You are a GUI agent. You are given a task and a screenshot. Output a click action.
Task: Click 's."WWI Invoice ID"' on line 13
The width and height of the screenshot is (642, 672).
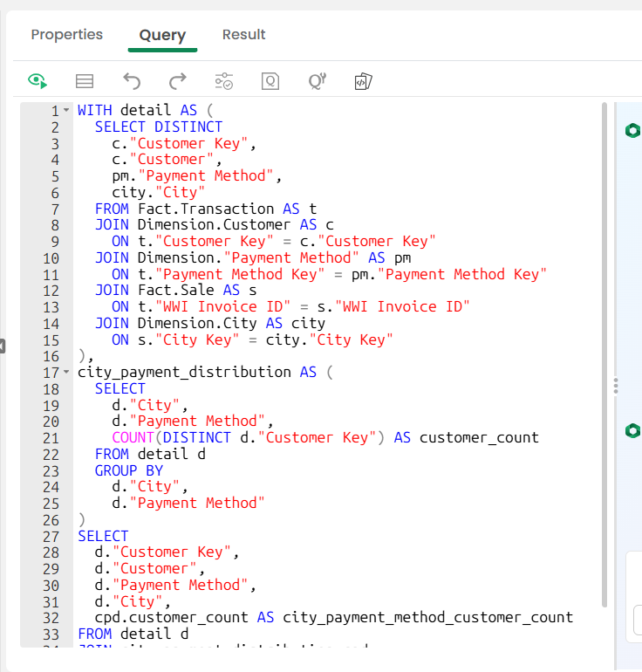(393, 307)
